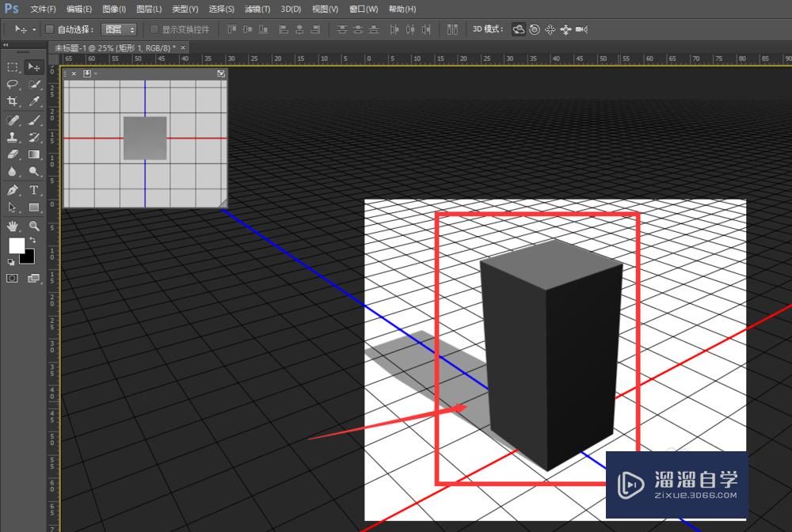Open the Move tool preset picker arrow

34,29
